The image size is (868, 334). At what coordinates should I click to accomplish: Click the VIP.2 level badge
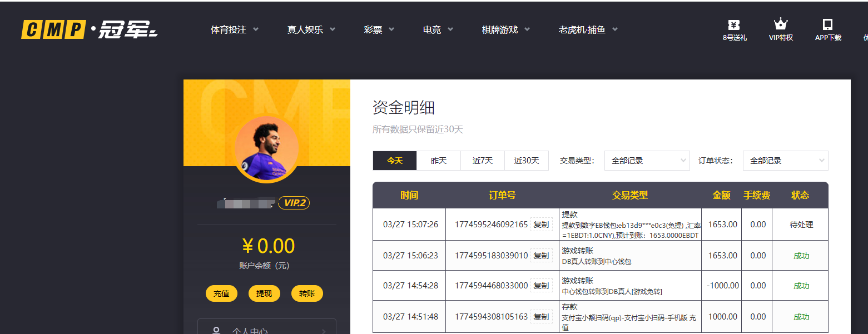click(295, 203)
